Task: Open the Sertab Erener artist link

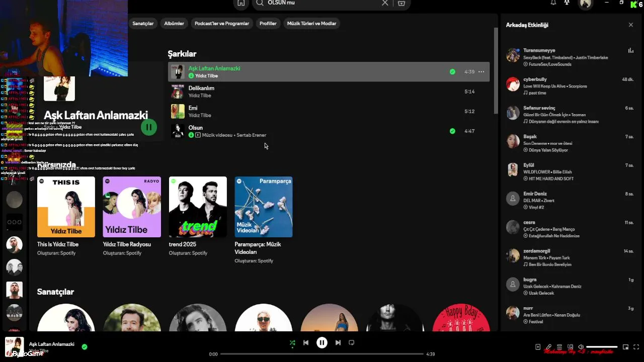Action: (x=251, y=135)
